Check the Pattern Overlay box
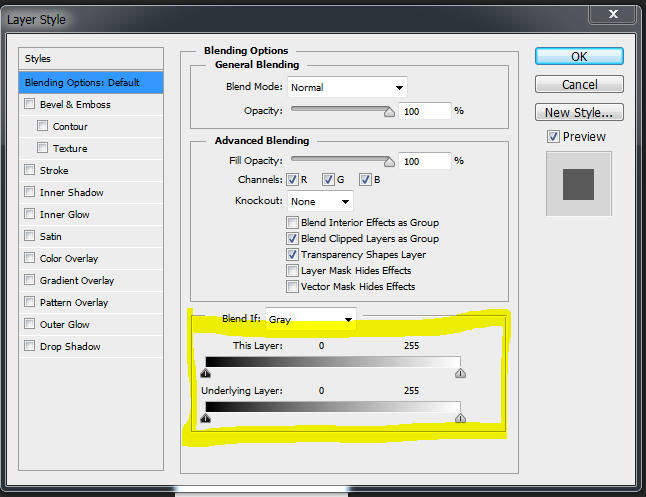 click(x=30, y=302)
